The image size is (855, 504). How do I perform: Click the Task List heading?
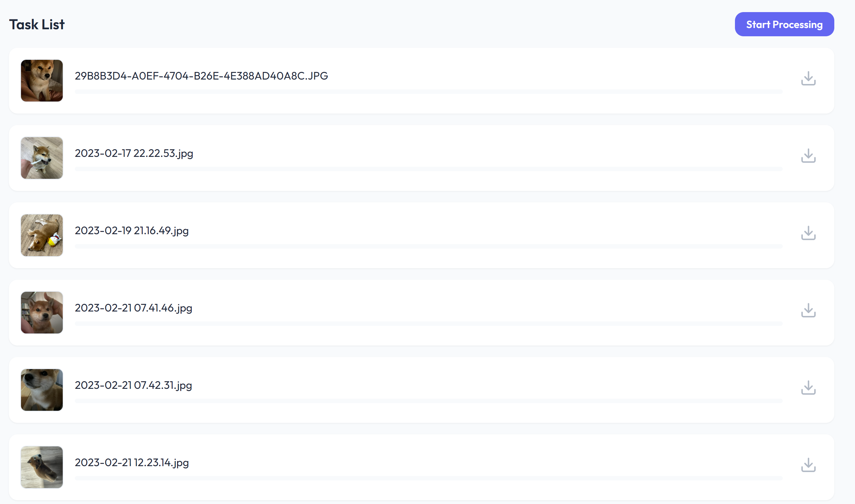click(37, 24)
